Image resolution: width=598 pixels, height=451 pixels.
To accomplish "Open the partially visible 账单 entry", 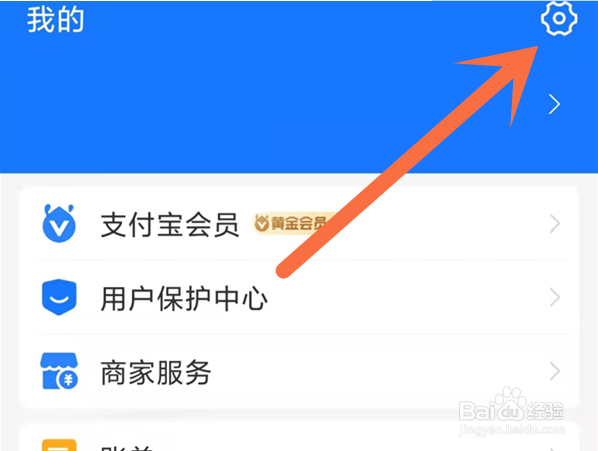I will 299,438.
